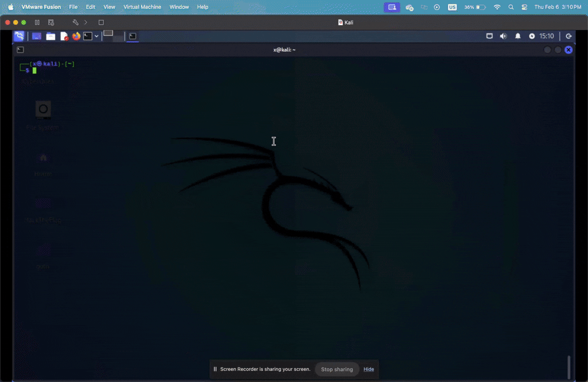Click the Now Playing menu bar icon
This screenshot has width=588, height=382.
(x=437, y=7)
